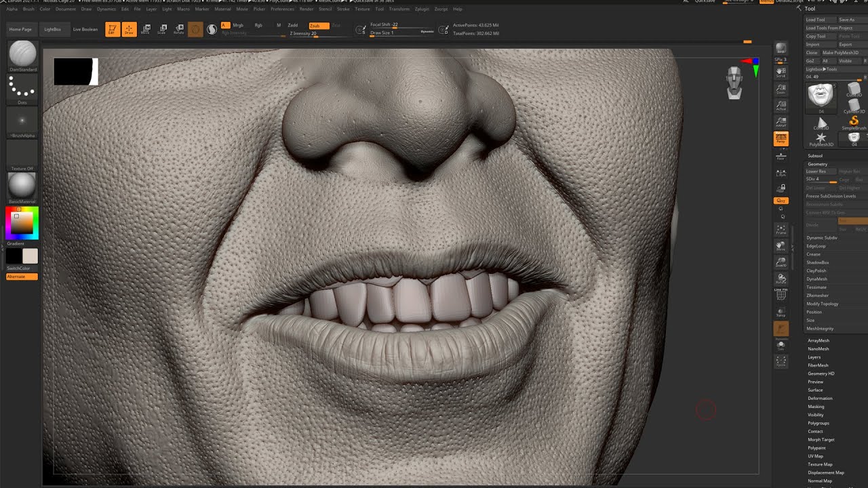Activate Edit mode button
The image size is (868, 488).
coord(112,29)
